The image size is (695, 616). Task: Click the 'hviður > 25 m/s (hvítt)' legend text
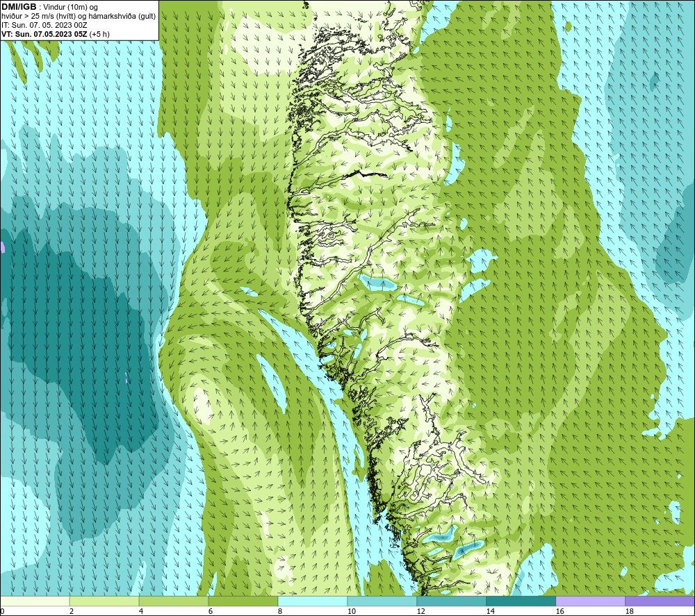[40, 17]
